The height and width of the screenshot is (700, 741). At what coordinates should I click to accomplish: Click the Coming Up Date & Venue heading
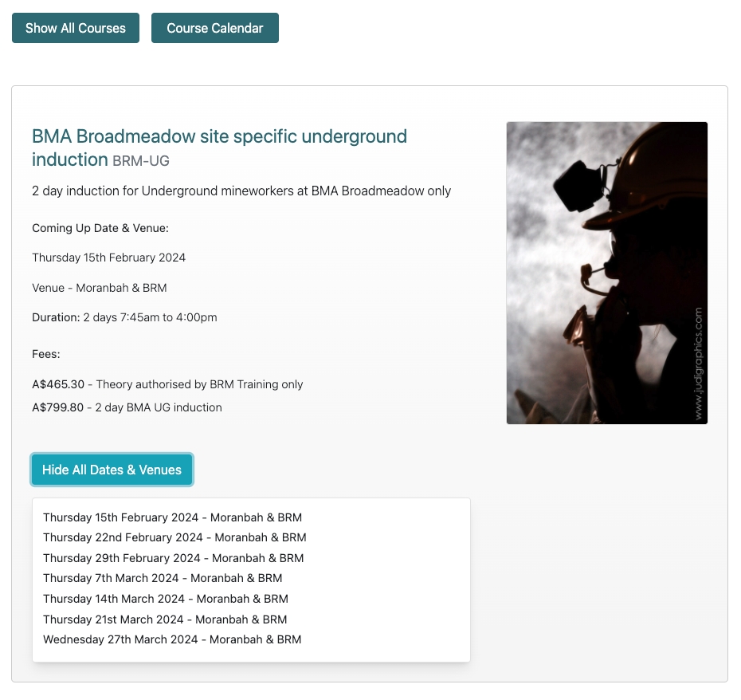[x=100, y=228]
